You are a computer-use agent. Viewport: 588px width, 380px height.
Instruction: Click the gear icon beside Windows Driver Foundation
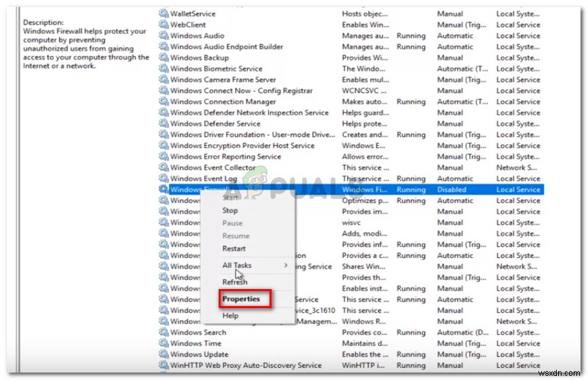point(164,134)
